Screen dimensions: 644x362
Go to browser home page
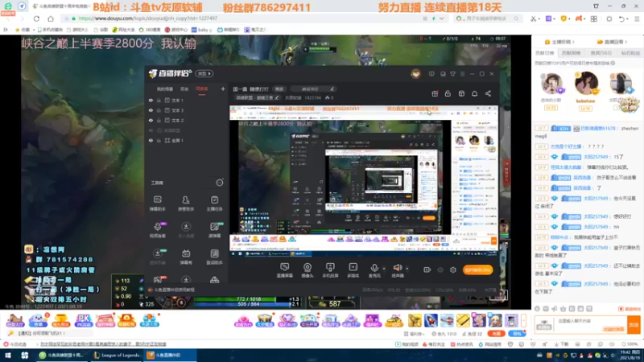coord(51,19)
